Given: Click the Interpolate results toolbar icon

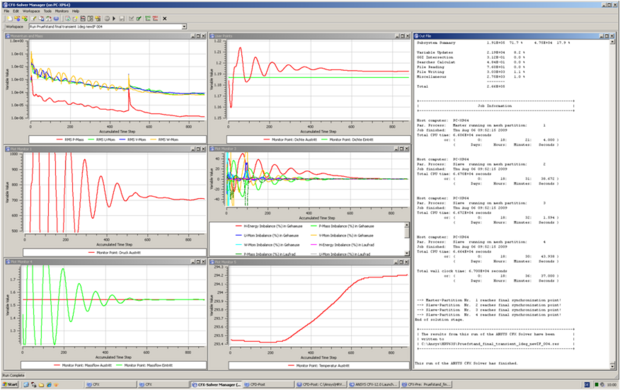Looking at the screenshot, I should [x=49, y=19].
